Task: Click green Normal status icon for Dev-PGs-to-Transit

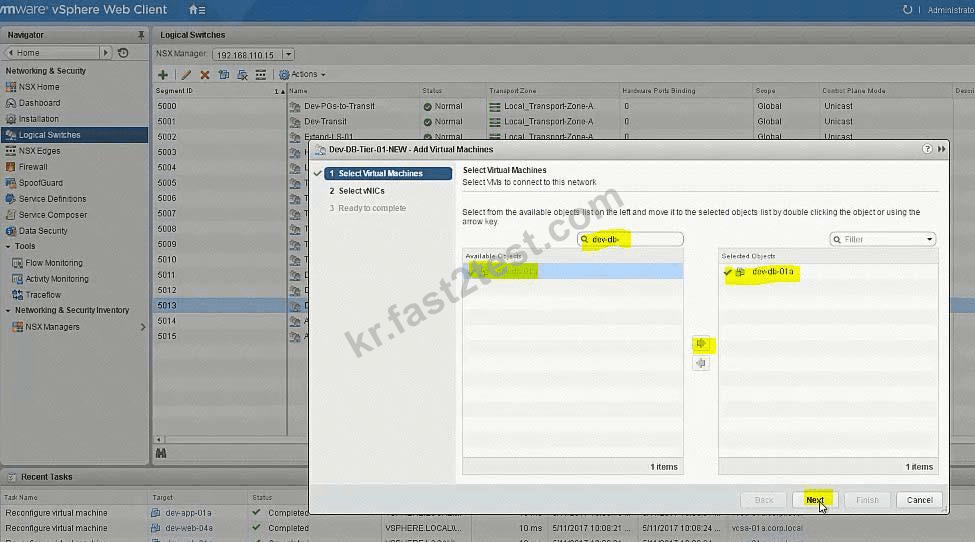Action: (x=428, y=107)
